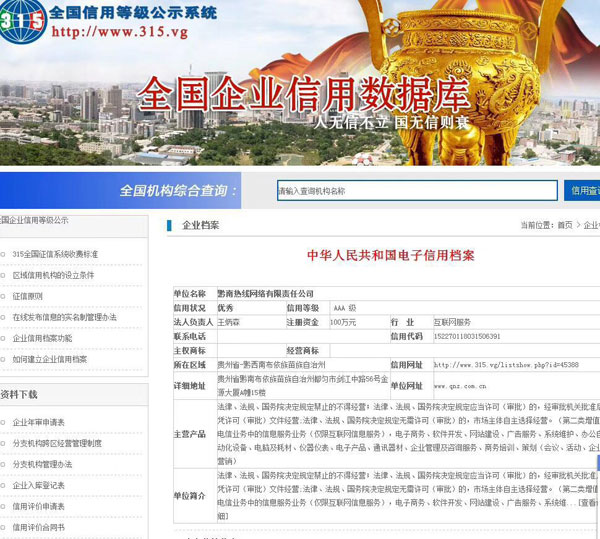This screenshot has width=600, height=539.
Task: Select 征信原则 in the sidebar list
Action: (28, 296)
